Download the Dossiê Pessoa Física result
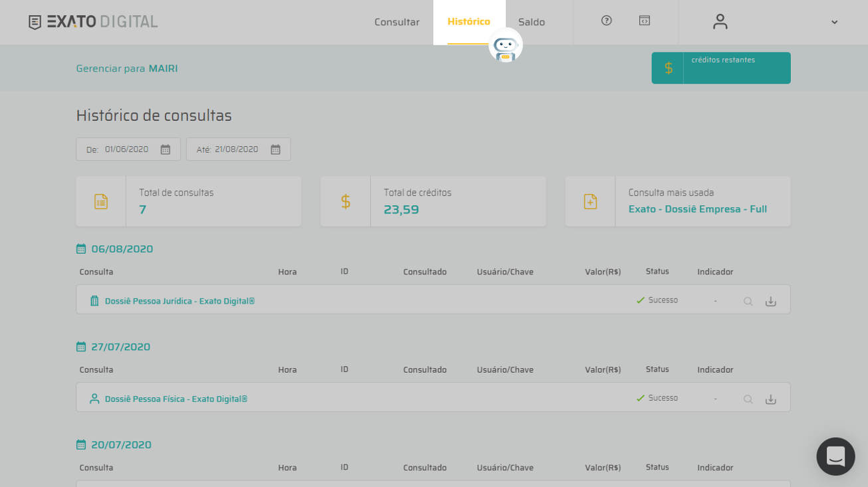868x487 pixels. (x=770, y=399)
